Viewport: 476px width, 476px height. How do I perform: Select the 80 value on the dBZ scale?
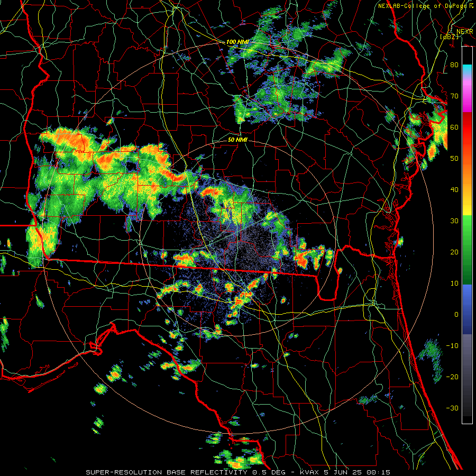(454, 65)
